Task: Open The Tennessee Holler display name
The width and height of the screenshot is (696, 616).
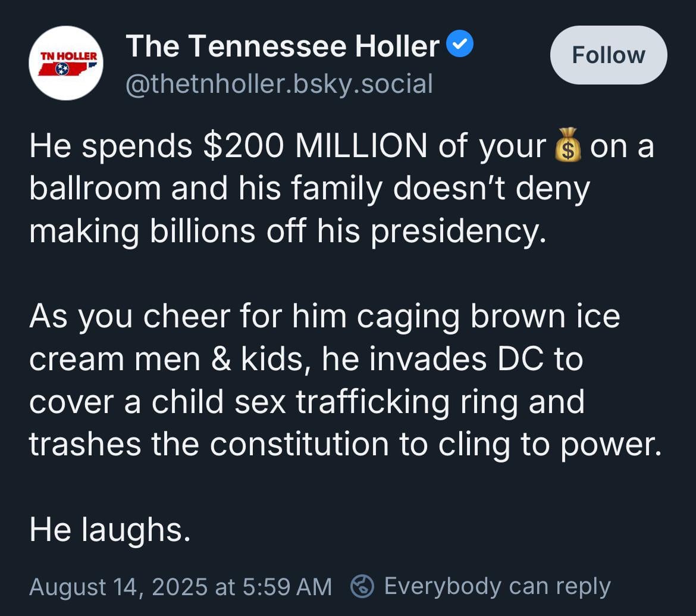Action: (x=283, y=46)
